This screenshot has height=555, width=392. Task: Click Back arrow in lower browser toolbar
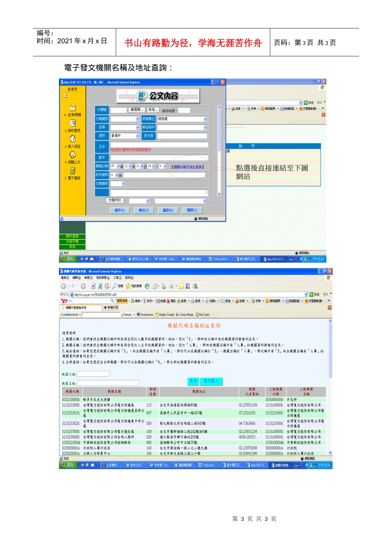coord(64,286)
